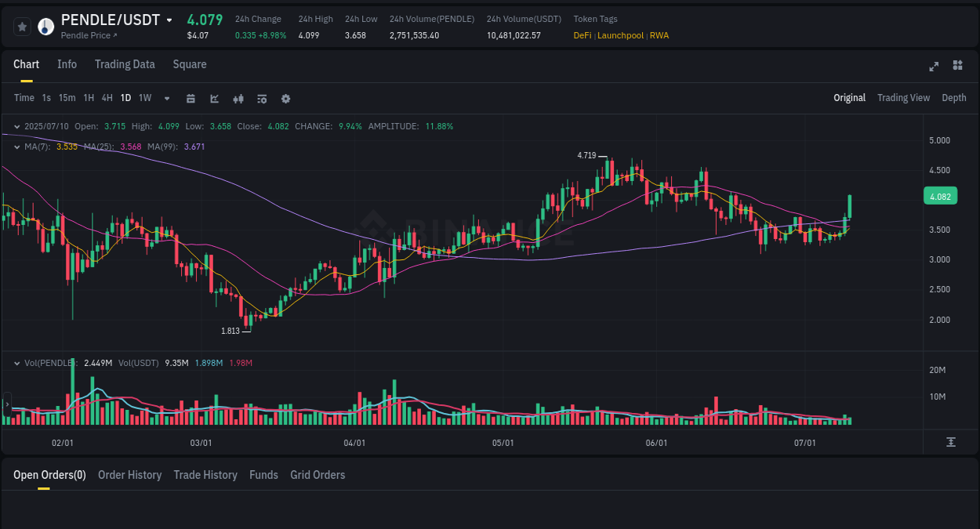Collapse the MA indicator row
This screenshot has width=980, height=529.
16,146
